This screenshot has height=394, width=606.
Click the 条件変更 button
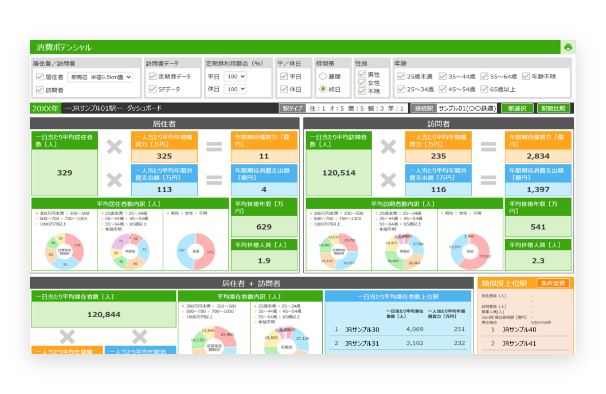pyautogui.click(x=553, y=283)
